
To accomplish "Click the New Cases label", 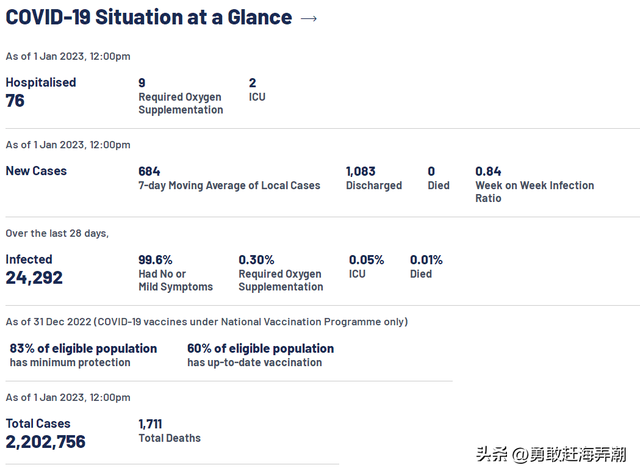I will coord(36,171).
